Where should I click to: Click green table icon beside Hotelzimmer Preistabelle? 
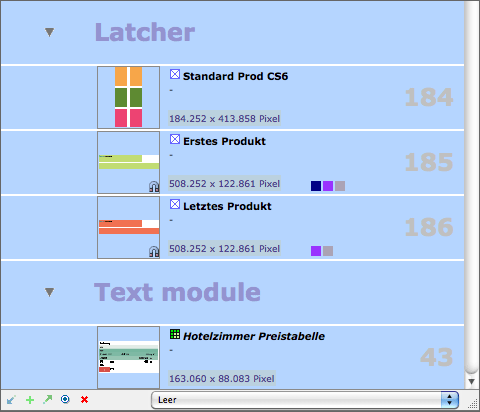[x=175, y=334]
